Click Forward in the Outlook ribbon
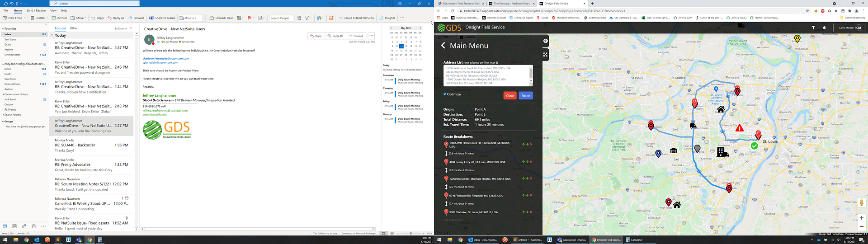This screenshot has width=868, height=244. click(136, 18)
